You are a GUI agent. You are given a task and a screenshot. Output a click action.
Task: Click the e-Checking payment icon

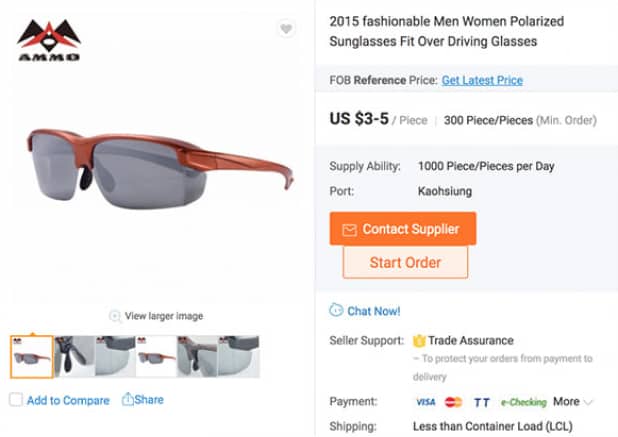(x=523, y=402)
